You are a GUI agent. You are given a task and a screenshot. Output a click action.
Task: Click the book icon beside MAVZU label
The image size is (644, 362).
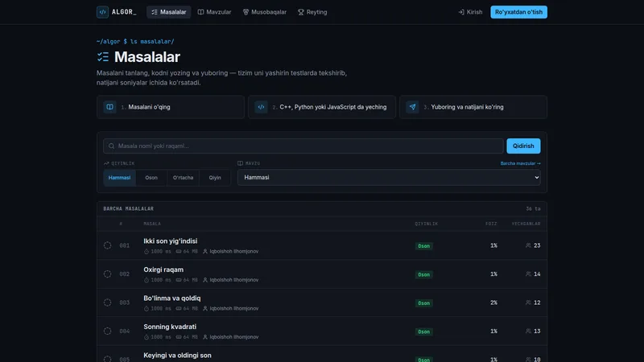(x=240, y=163)
